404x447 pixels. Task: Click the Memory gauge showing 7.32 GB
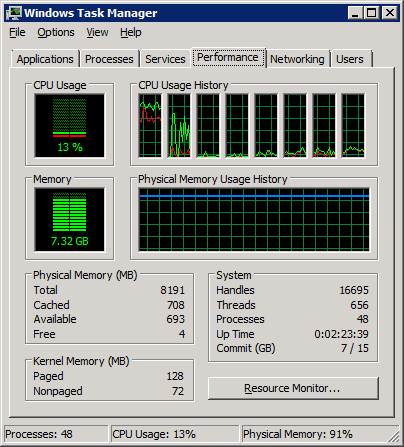tap(69, 220)
